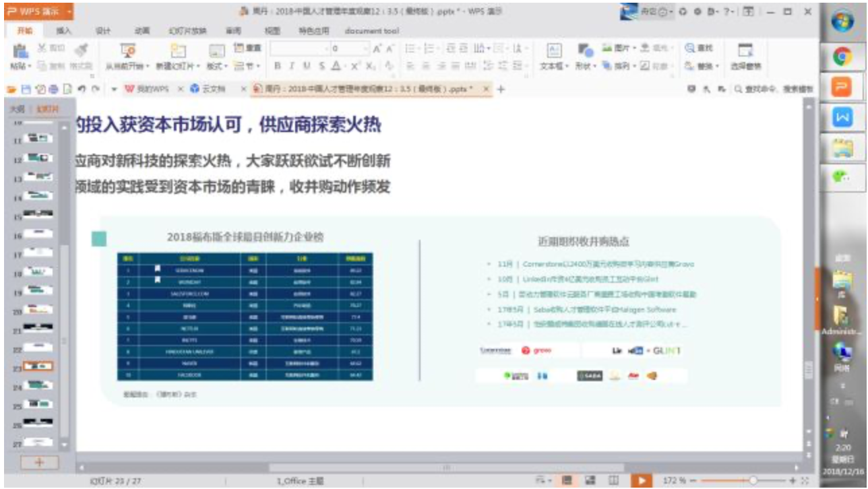Click the Save icon in quick access bar
Viewport: 868px width, 489px height.
click(x=26, y=89)
